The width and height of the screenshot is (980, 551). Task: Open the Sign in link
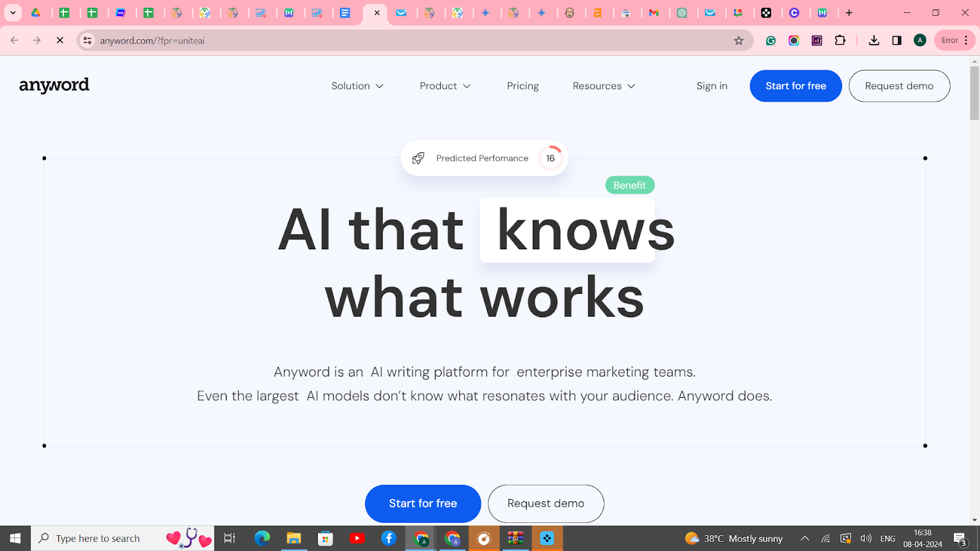(x=712, y=86)
